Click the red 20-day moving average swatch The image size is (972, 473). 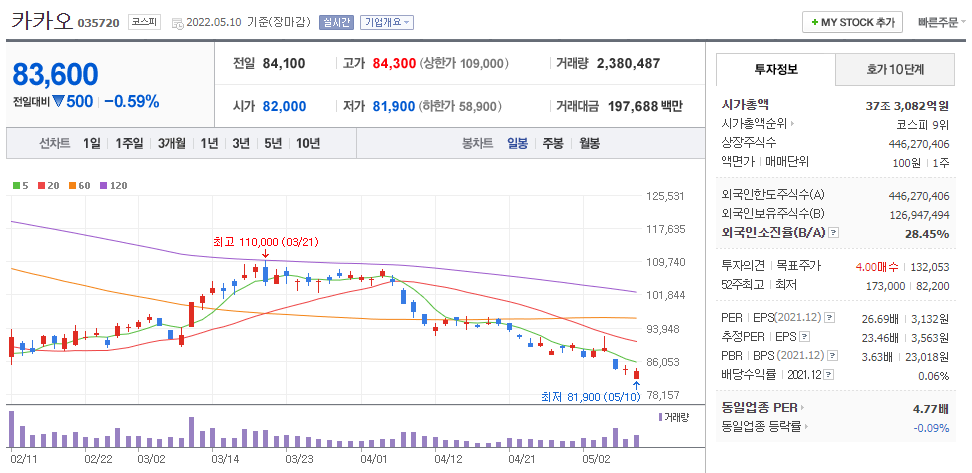41,185
